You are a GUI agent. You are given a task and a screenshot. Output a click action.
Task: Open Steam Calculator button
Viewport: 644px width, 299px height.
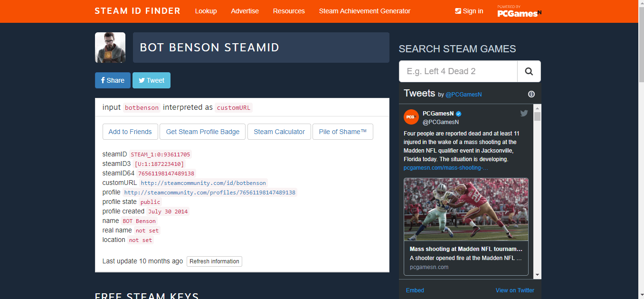pyautogui.click(x=279, y=132)
